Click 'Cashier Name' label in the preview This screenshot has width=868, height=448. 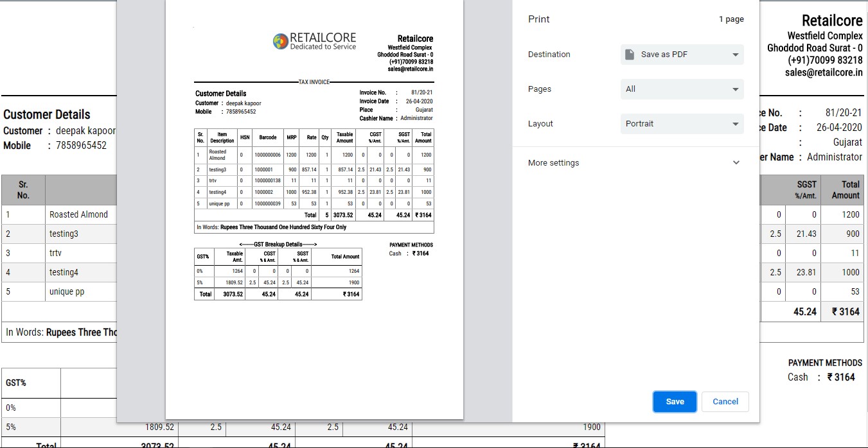(x=376, y=118)
